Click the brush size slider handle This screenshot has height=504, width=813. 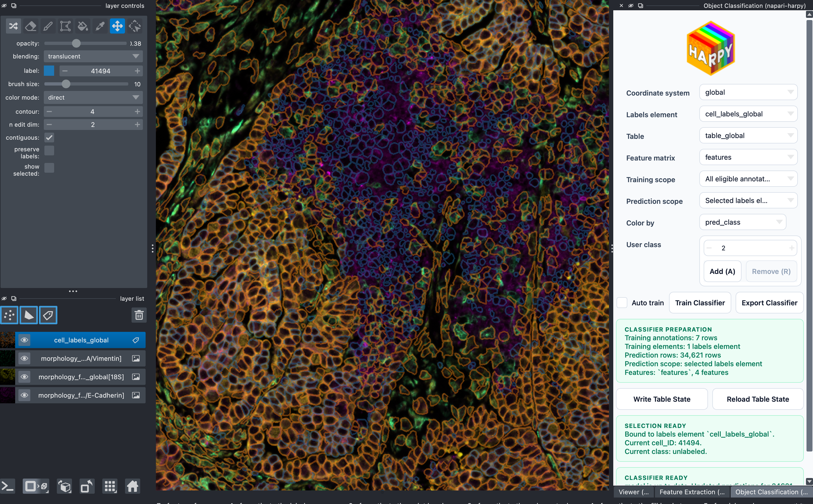click(x=66, y=84)
